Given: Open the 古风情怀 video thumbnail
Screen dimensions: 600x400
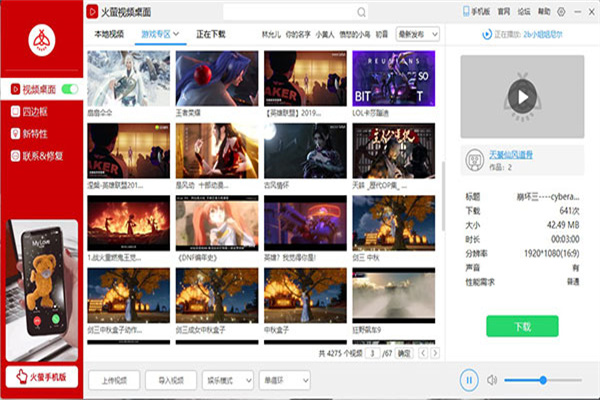Looking at the screenshot, I should (x=305, y=151).
